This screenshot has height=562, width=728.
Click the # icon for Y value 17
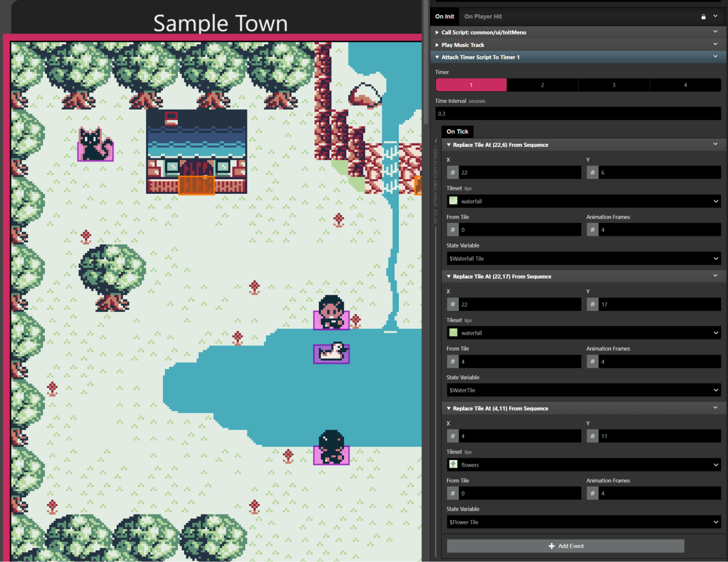click(x=593, y=305)
